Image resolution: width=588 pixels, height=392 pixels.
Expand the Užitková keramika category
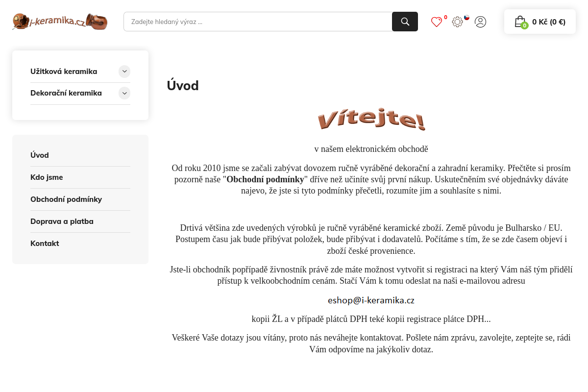(124, 72)
